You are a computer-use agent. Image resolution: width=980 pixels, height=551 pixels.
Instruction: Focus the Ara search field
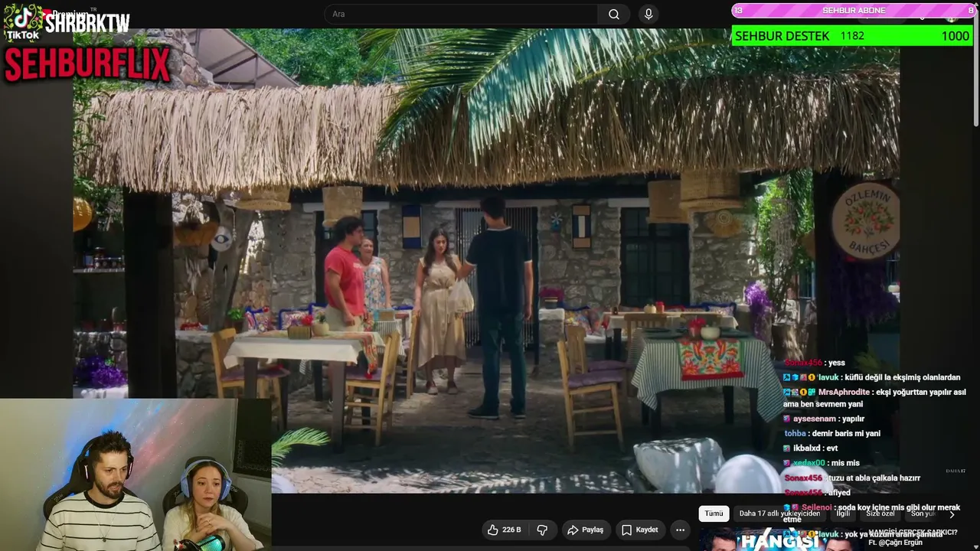pyautogui.click(x=462, y=14)
